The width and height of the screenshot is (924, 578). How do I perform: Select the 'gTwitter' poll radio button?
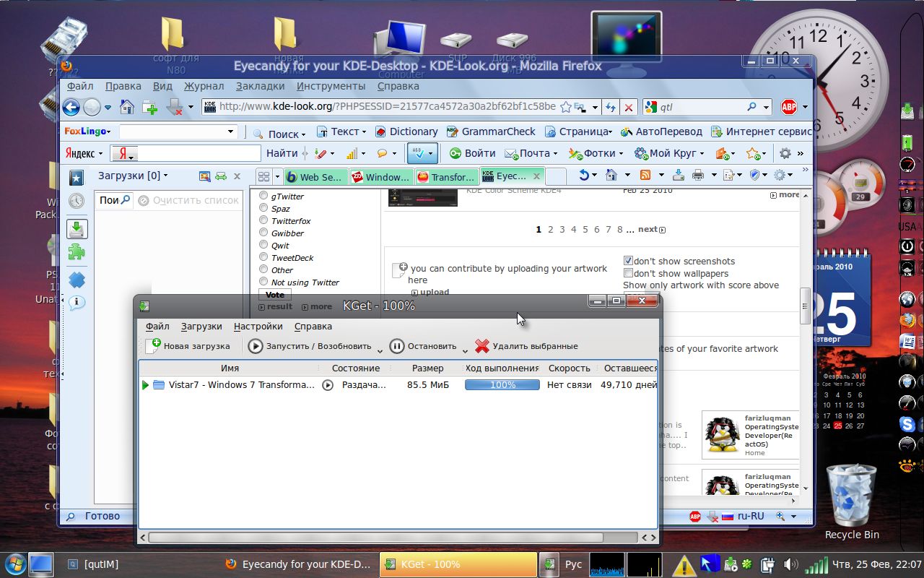point(263,196)
